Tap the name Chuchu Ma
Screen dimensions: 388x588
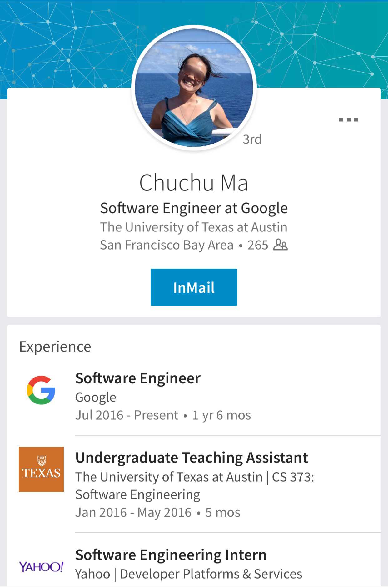(194, 183)
